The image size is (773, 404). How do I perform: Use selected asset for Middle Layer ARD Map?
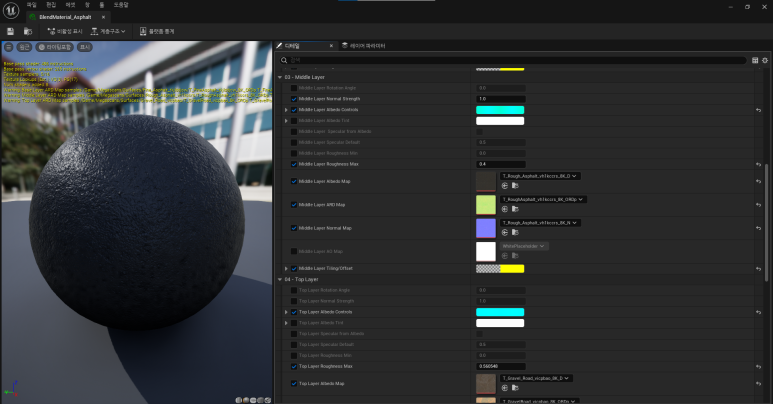504,209
